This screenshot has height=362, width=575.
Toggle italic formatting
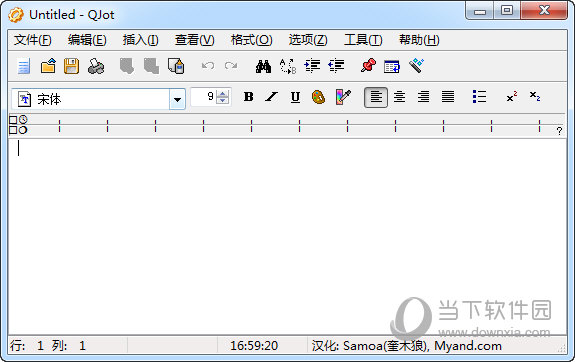click(272, 97)
